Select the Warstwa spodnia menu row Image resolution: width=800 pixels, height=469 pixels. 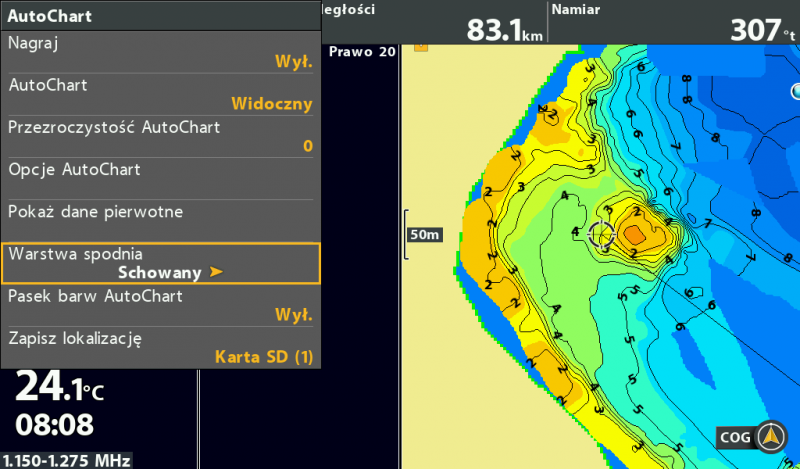click(160, 263)
